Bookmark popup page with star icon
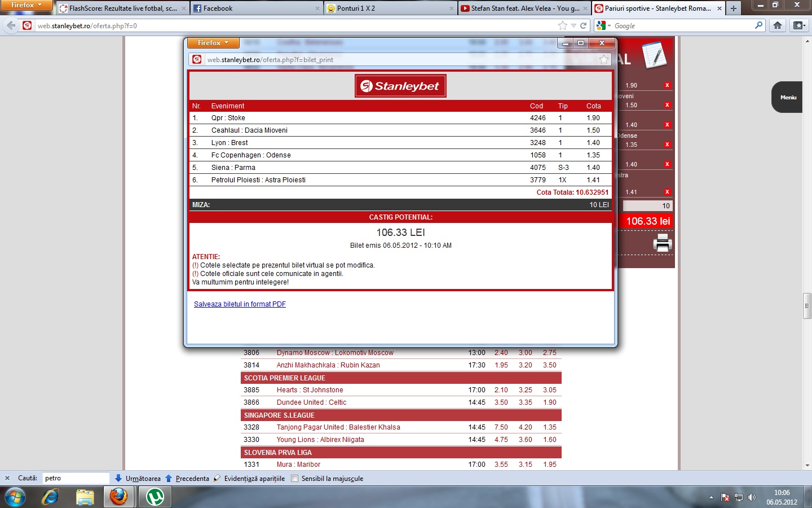 (x=604, y=59)
